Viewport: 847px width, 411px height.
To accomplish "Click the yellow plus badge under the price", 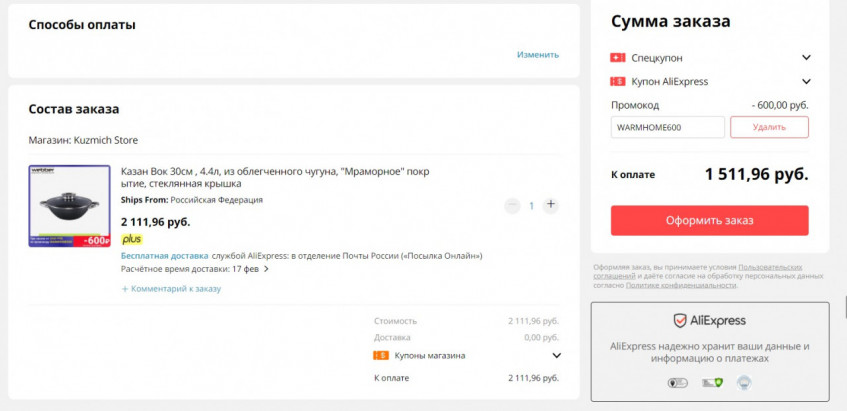I will (x=131, y=240).
